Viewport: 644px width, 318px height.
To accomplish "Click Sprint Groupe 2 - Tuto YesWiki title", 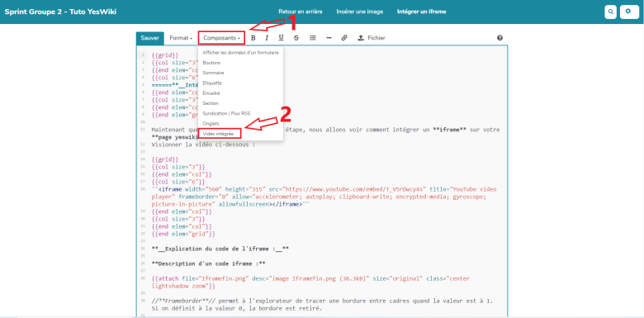I will pos(60,12).
